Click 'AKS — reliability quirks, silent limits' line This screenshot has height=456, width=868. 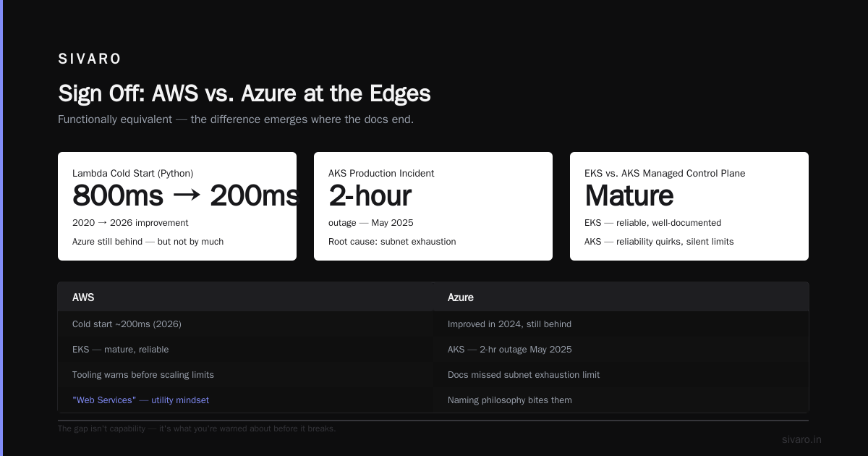pyautogui.click(x=659, y=242)
